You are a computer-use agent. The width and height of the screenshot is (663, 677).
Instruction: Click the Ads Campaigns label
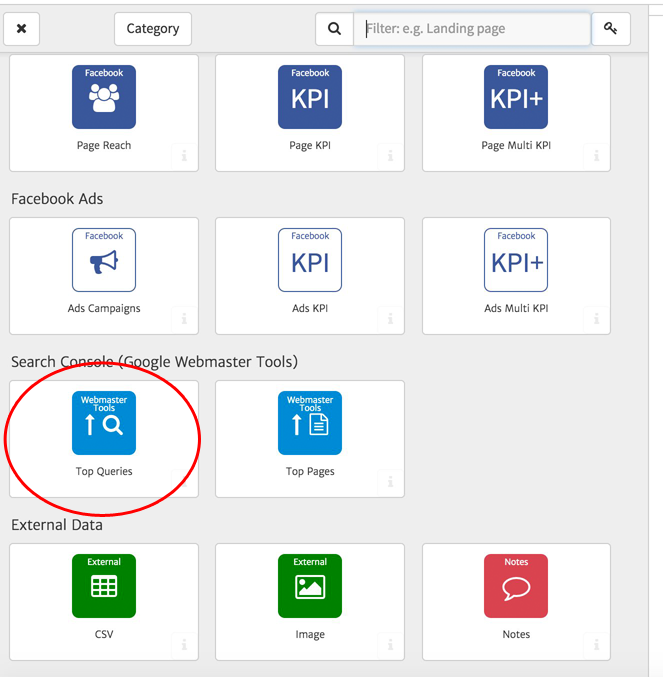pyautogui.click(x=104, y=309)
